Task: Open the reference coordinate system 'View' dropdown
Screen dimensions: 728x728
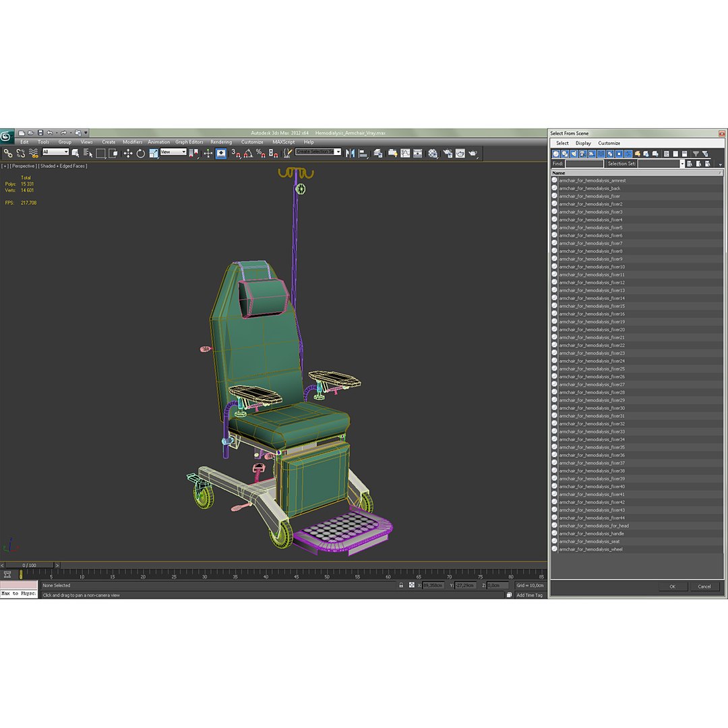Action: [x=173, y=152]
